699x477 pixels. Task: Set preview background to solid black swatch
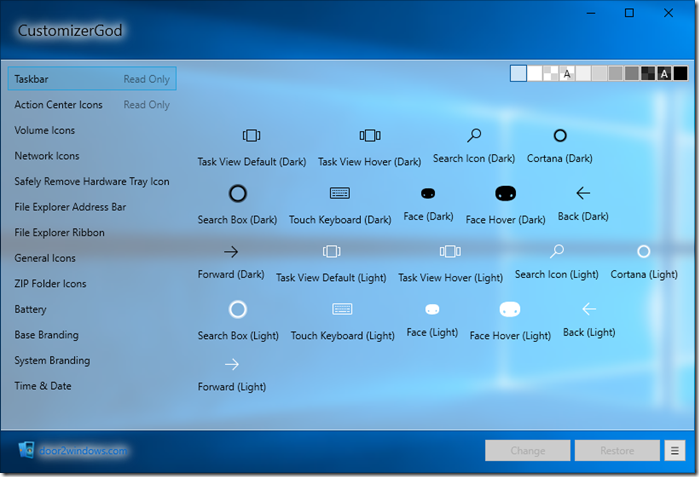tap(680, 73)
